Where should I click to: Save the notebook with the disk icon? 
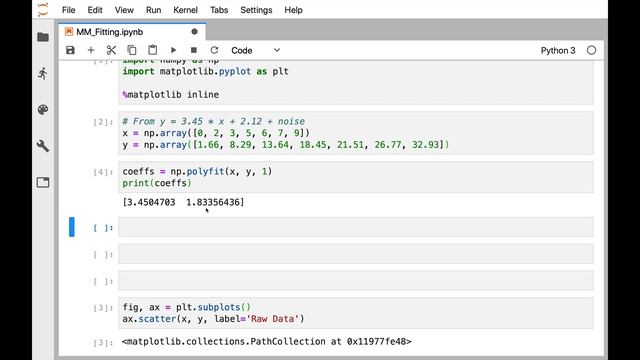70,50
